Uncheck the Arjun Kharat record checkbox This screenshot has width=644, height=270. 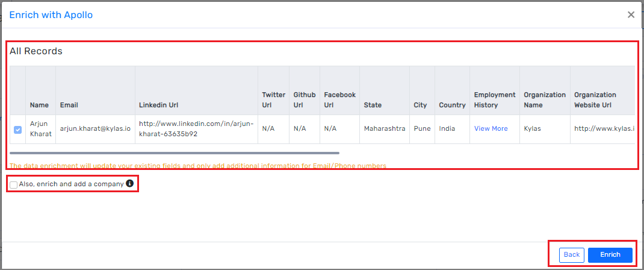click(17, 130)
